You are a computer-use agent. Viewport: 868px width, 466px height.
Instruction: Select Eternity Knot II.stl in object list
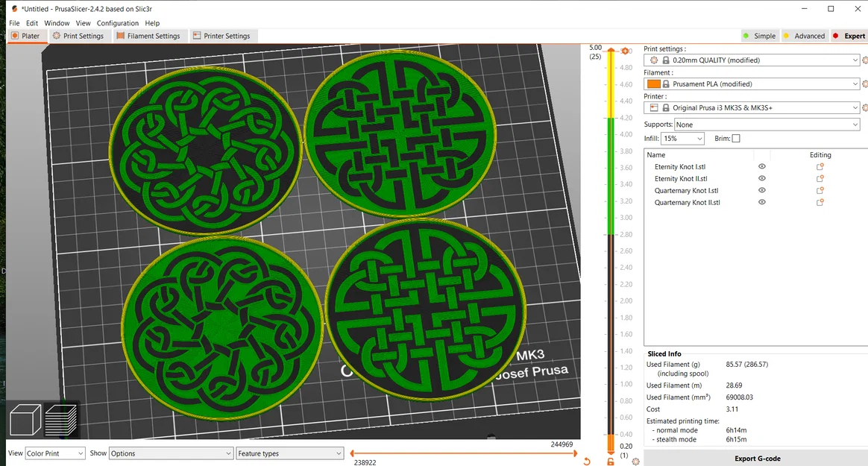click(x=681, y=179)
